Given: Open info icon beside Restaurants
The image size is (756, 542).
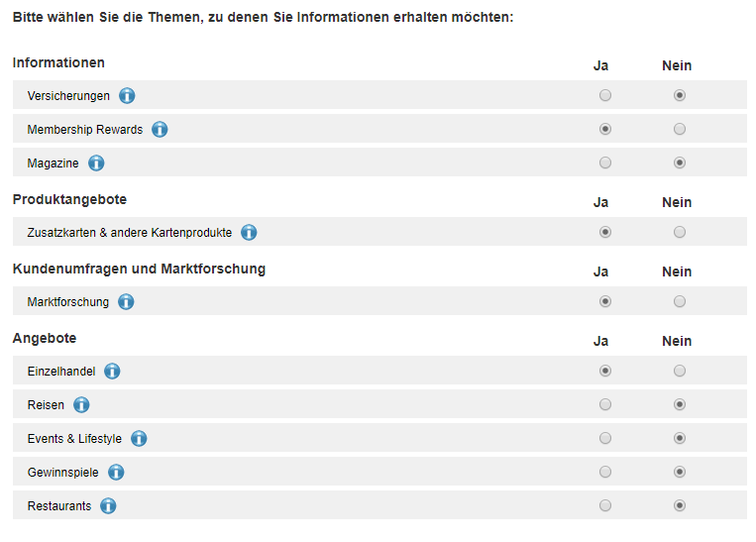Looking at the screenshot, I should click(108, 506).
